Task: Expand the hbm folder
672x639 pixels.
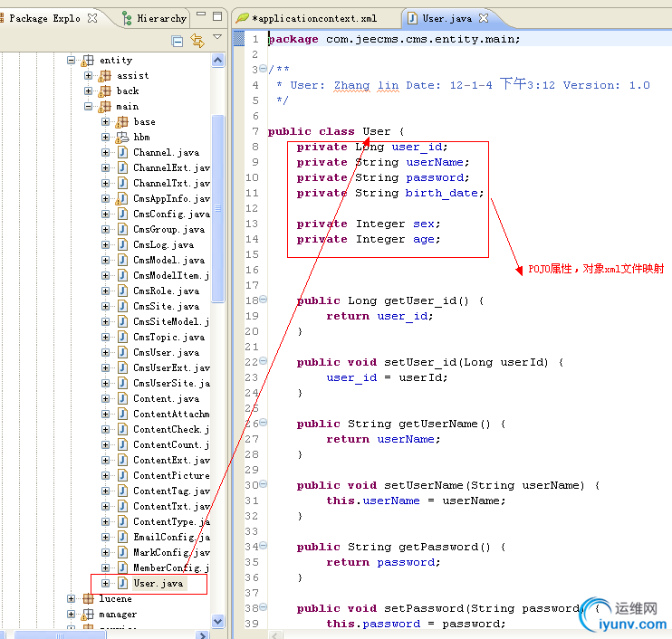Action: pyautogui.click(x=105, y=137)
